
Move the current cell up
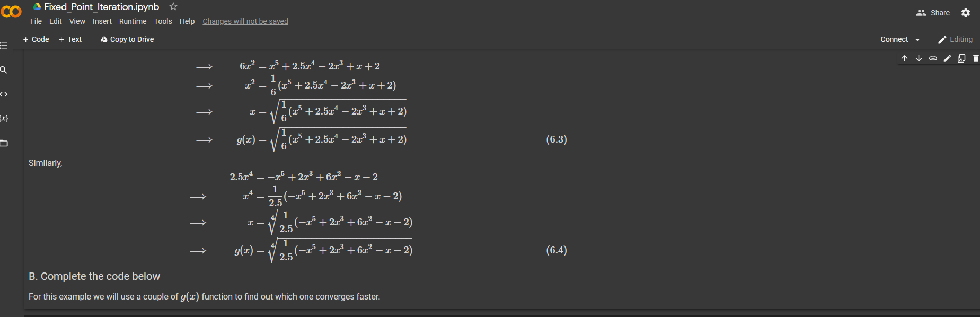click(x=905, y=58)
